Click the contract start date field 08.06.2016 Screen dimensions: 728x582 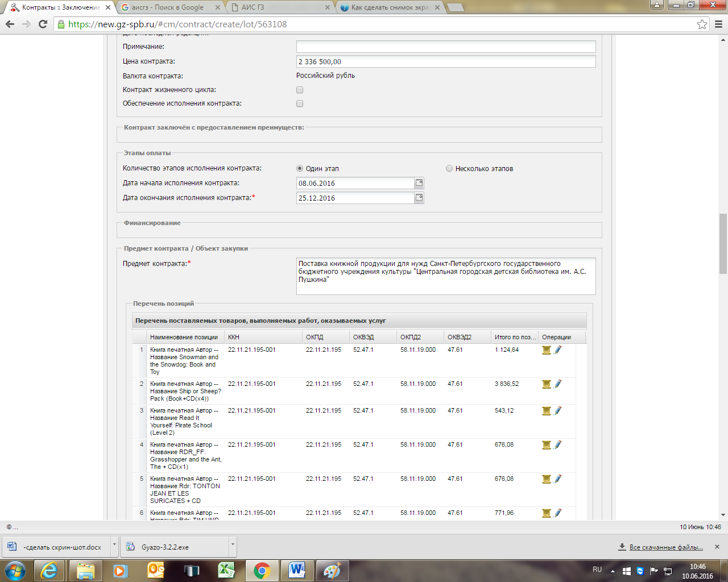(355, 183)
